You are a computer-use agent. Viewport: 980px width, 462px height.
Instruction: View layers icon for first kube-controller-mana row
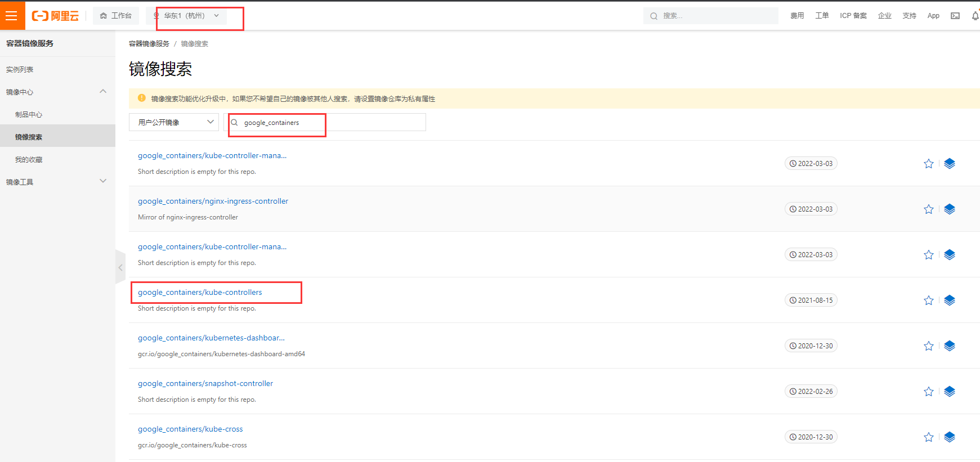(950, 164)
